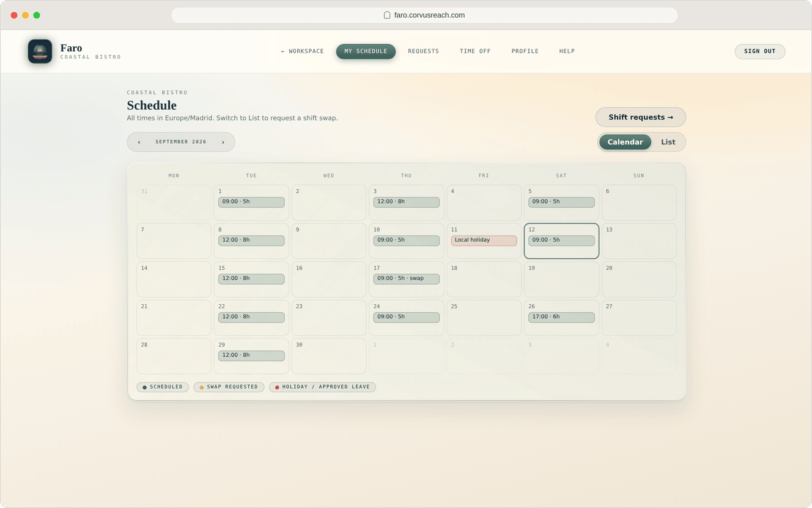This screenshot has width=812, height=508.
Task: Open My Schedule tab
Action: (366, 51)
